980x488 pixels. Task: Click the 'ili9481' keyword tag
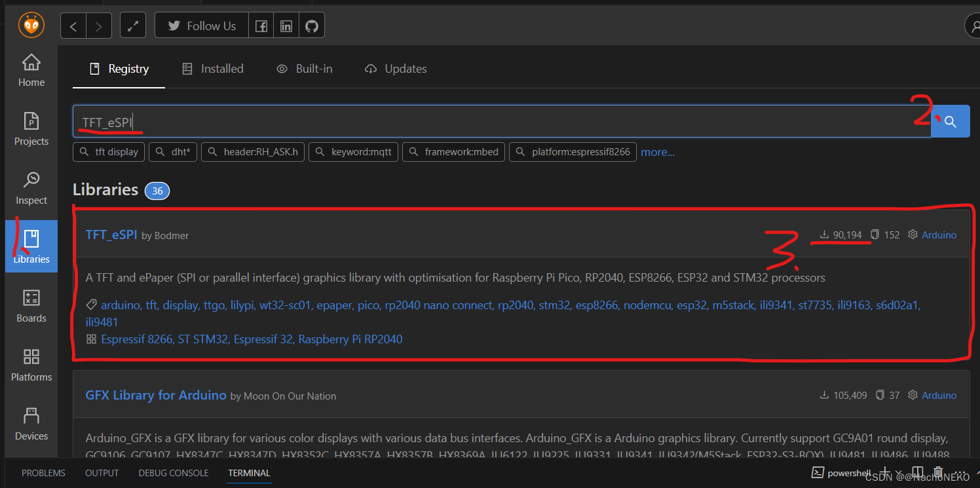(x=102, y=322)
